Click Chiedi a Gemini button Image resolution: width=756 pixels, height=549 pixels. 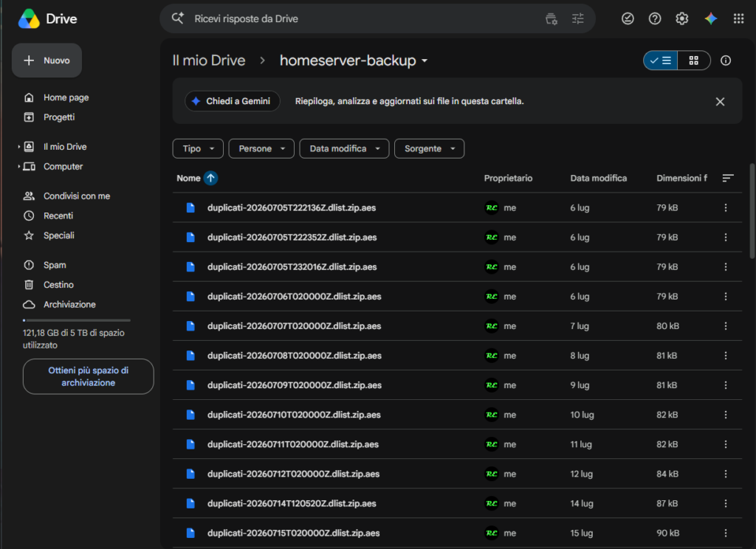[232, 101]
